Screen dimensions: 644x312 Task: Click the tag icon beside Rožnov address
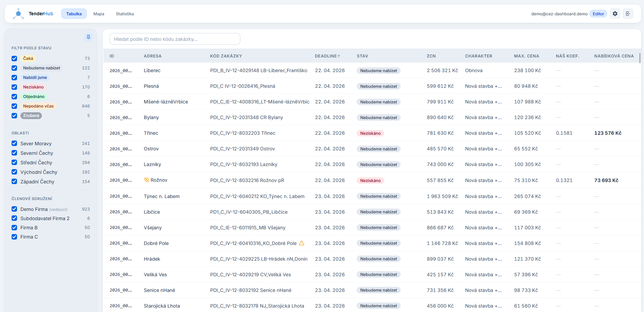[147, 180]
